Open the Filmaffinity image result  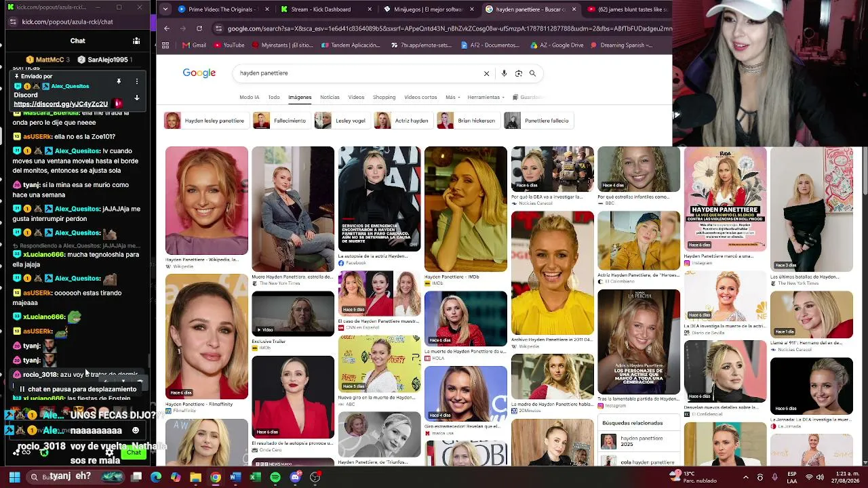[x=207, y=337]
